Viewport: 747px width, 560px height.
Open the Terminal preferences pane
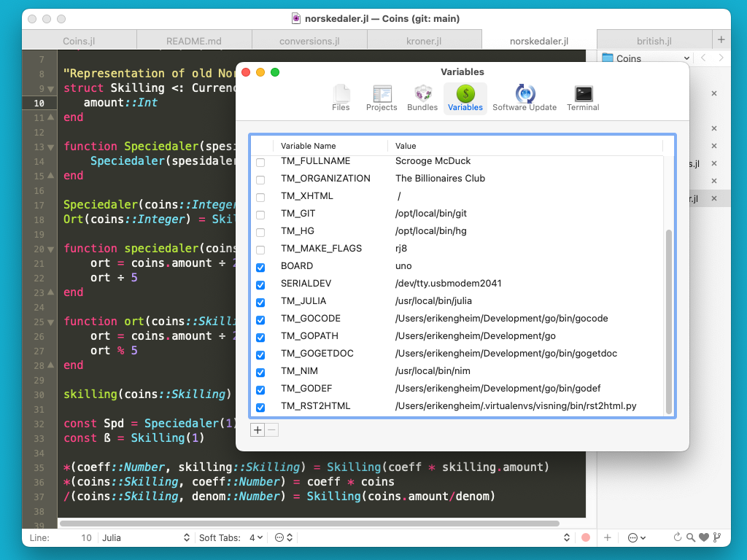[583, 98]
